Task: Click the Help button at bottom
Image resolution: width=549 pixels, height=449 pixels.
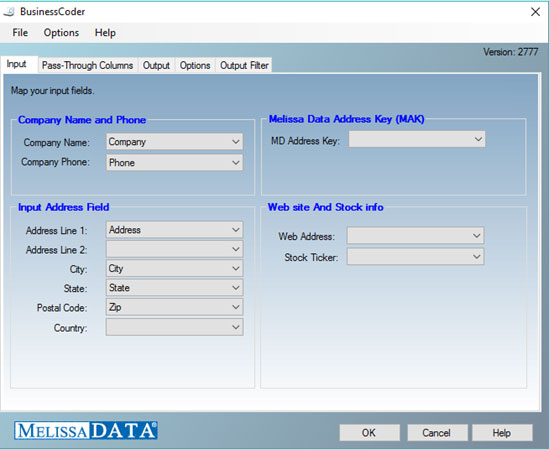Action: click(x=502, y=433)
